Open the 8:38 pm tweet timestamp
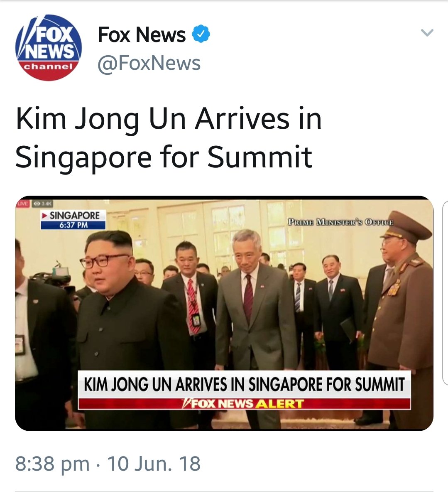 click(52, 464)
